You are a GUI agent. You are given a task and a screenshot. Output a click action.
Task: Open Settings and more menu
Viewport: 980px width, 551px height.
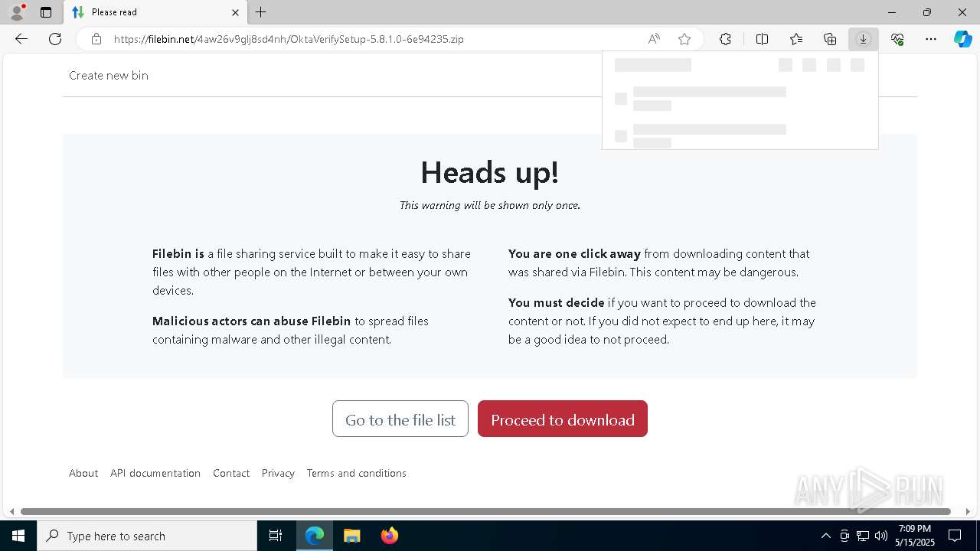click(931, 39)
